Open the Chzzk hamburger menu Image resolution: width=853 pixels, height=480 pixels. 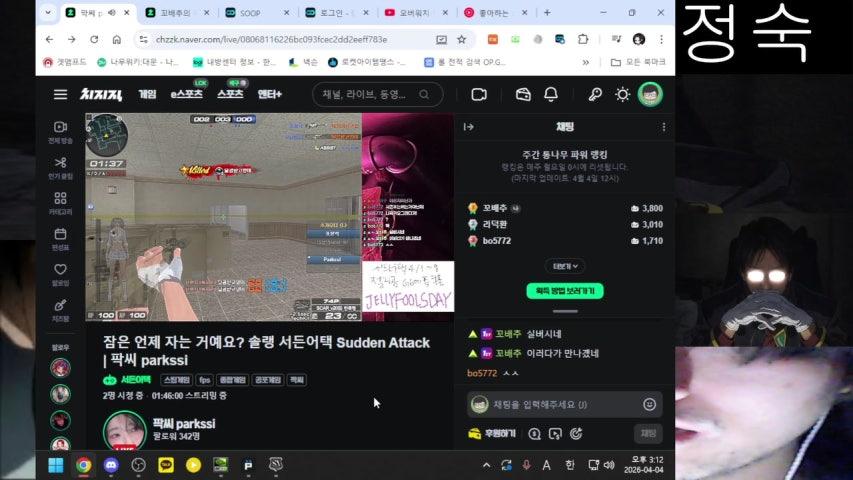[60, 94]
